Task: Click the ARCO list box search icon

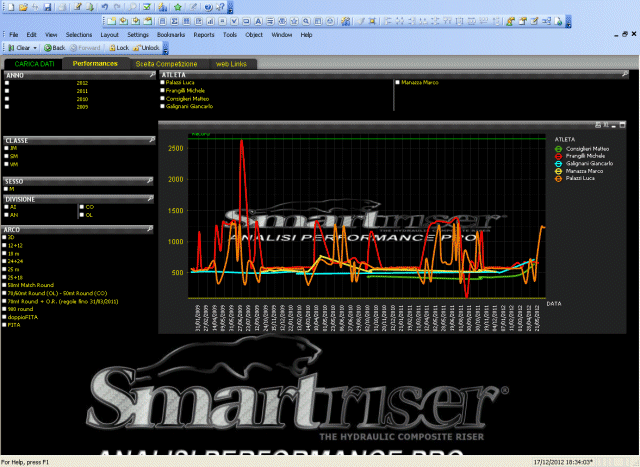Action: point(149,229)
